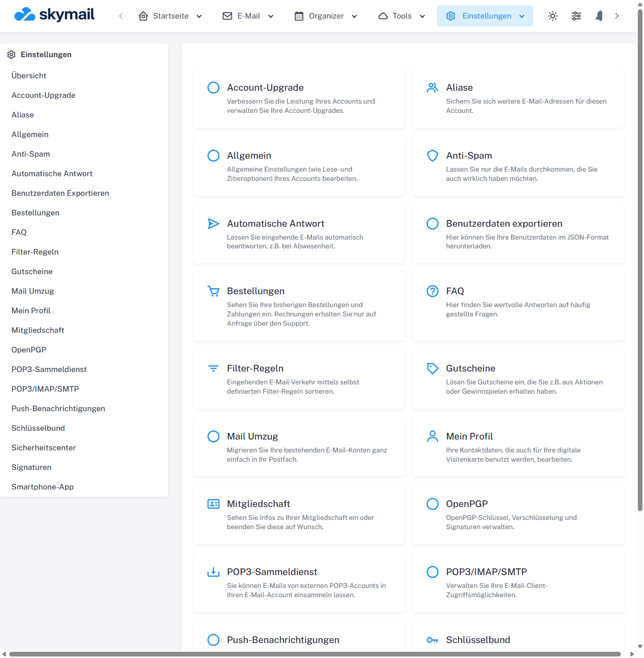Click the horizontal scrollbar at the bottom
The width and height of the screenshot is (644, 658).
(315, 654)
